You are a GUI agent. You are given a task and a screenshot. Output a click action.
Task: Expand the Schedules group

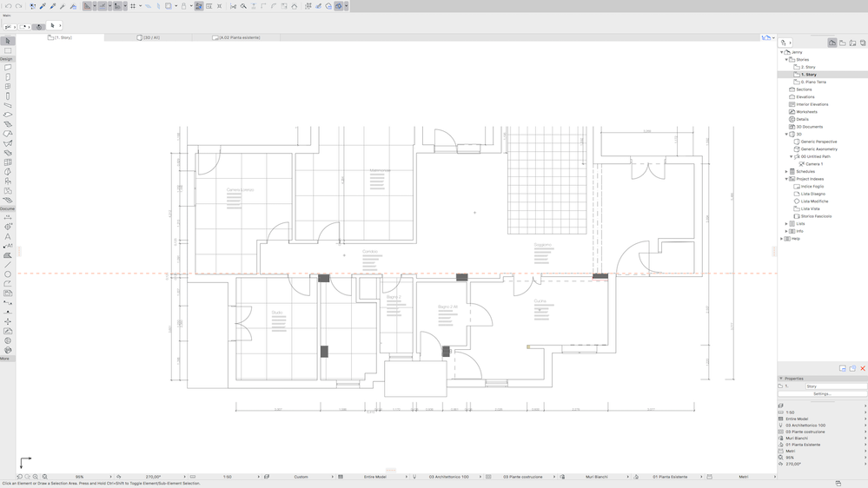click(x=786, y=172)
